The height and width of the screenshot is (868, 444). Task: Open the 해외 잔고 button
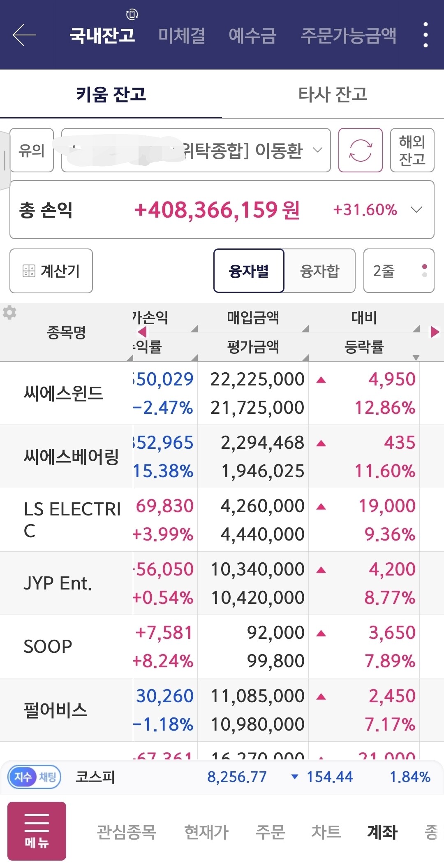point(412,150)
